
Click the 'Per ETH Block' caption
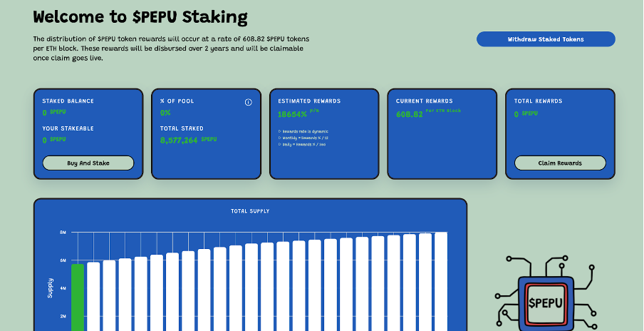click(x=443, y=111)
